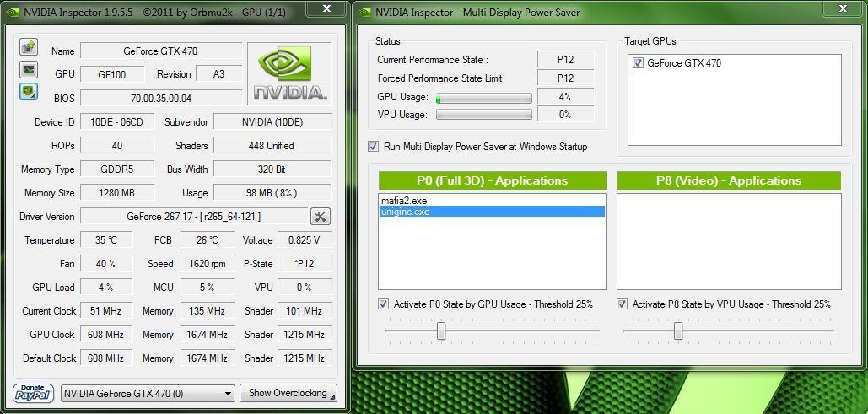Select unigine.exe in P0 applications list
The image size is (868, 414).
tap(492, 212)
